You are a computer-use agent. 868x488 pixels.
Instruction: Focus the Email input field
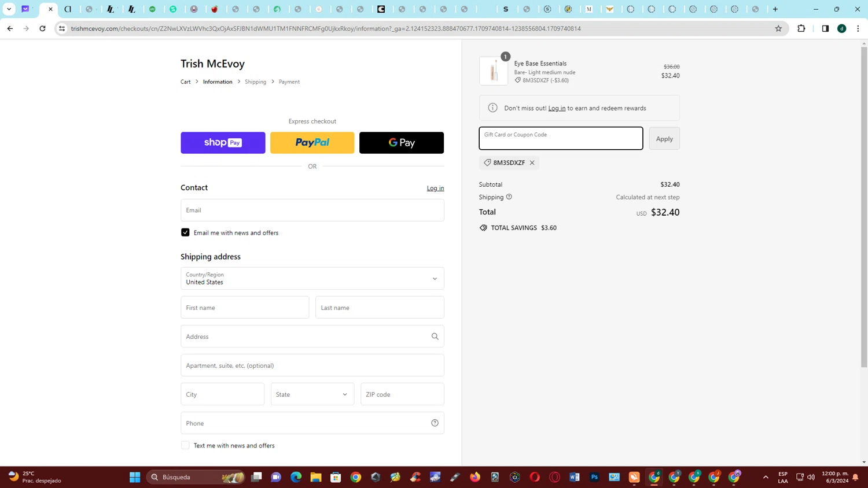pyautogui.click(x=312, y=210)
